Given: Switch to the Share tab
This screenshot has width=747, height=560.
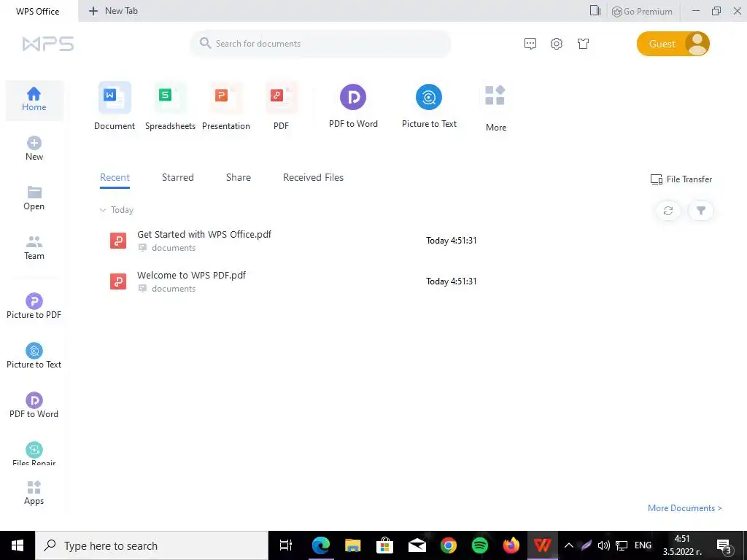Looking at the screenshot, I should (239, 177).
